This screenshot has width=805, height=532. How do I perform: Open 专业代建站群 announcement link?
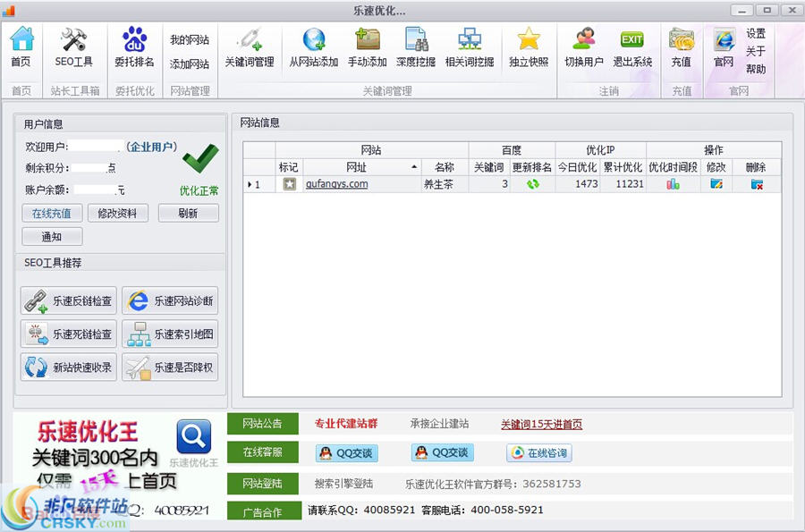click(346, 424)
